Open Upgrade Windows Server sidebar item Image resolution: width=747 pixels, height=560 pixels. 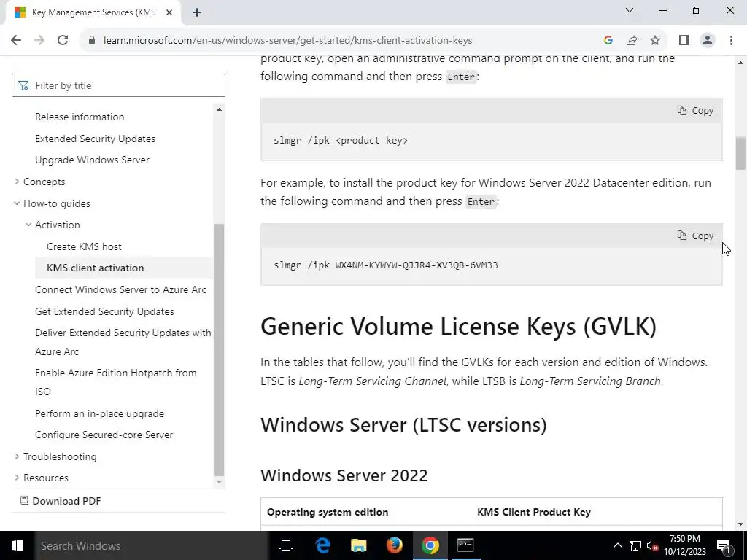(x=93, y=160)
